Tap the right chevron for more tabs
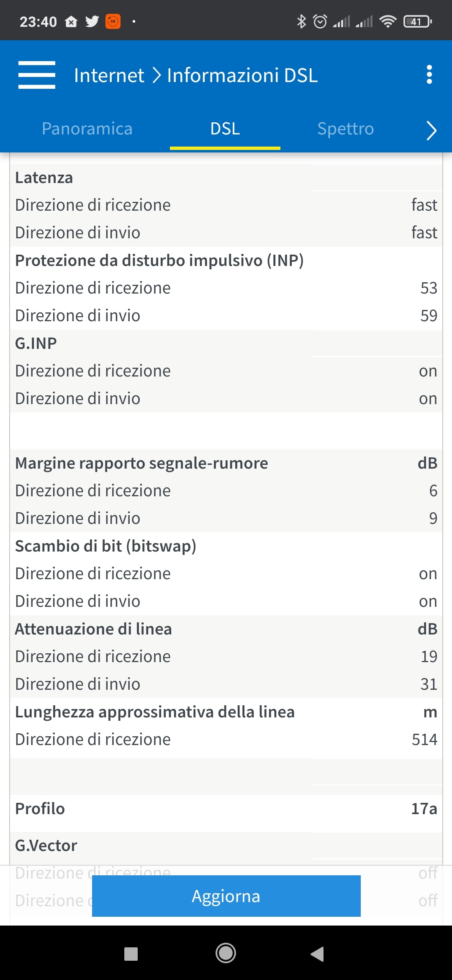 (431, 130)
